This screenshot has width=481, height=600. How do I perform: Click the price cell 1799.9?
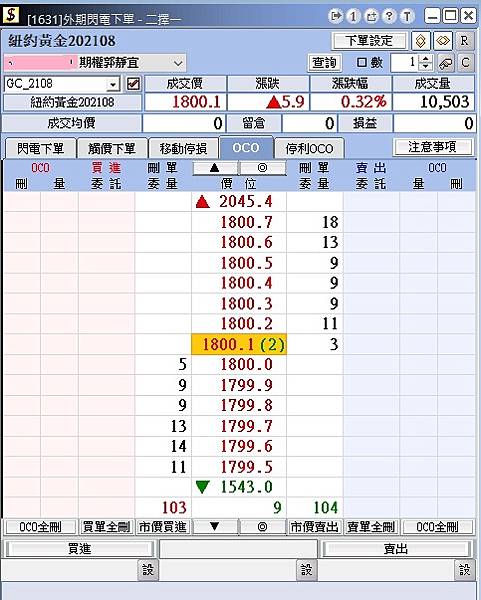tap(239, 385)
